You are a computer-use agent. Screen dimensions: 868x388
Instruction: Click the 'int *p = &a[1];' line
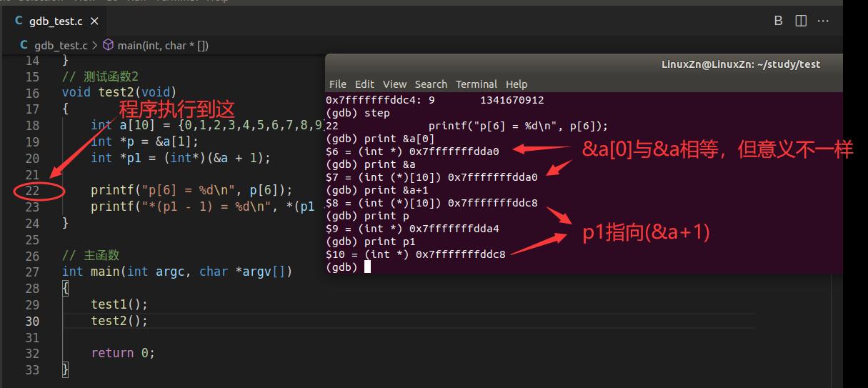click(144, 141)
